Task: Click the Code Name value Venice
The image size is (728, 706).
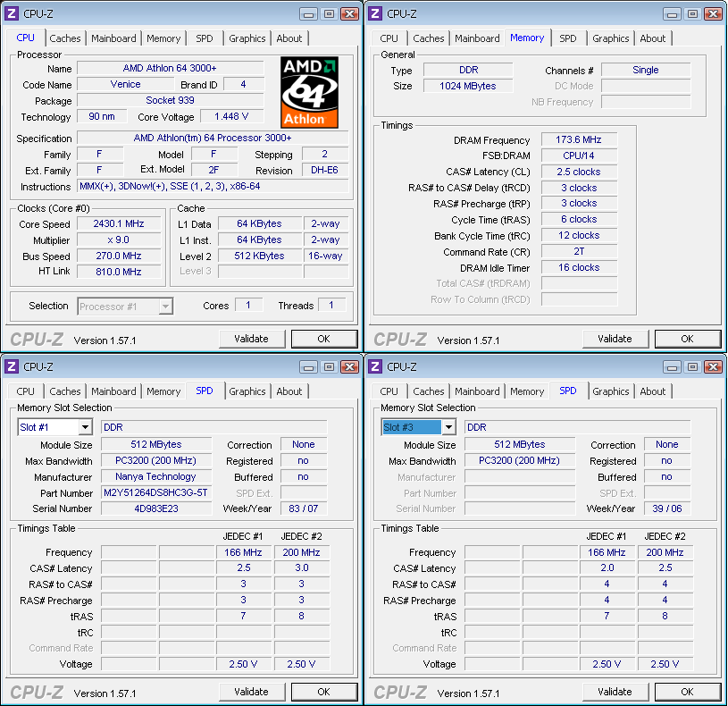Action: 125,85
